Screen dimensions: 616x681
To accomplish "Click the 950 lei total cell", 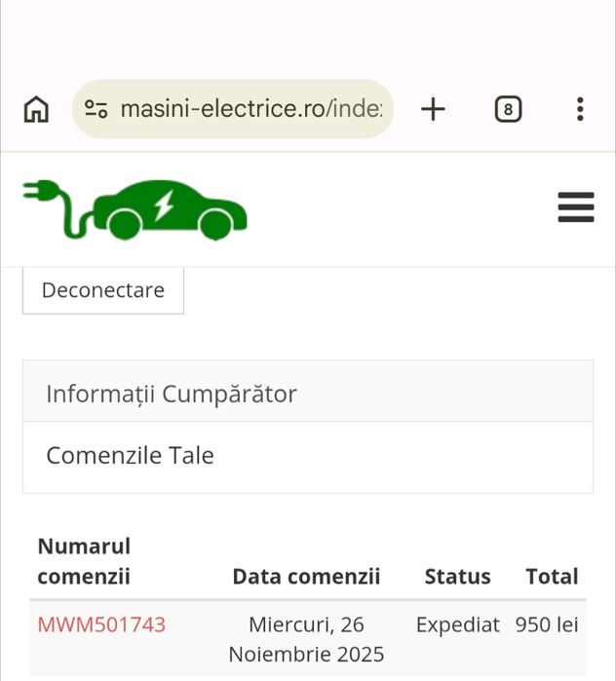I will tap(547, 624).
